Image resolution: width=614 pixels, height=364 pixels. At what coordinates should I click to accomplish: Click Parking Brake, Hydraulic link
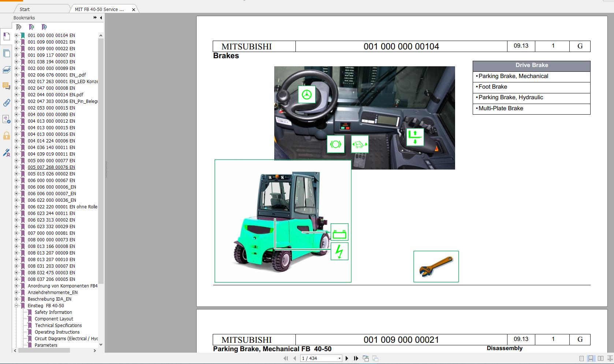pos(511,97)
